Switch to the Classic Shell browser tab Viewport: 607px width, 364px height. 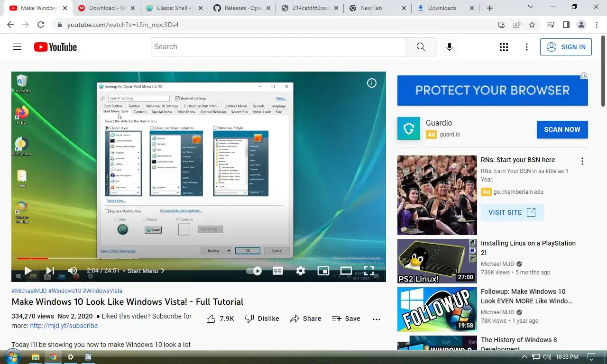coord(174,8)
